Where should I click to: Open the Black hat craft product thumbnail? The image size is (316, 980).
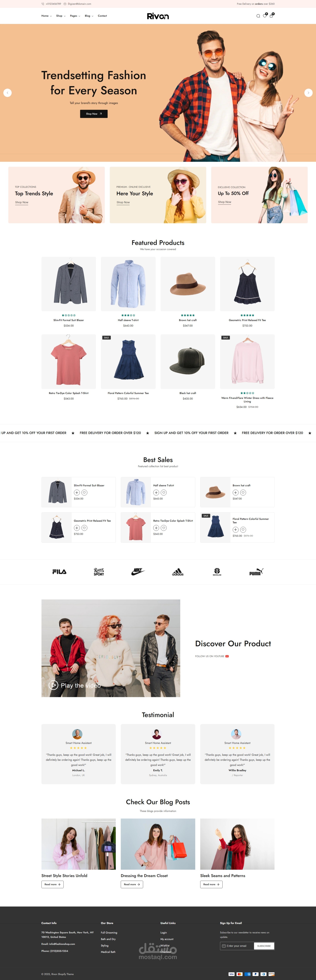point(188,361)
